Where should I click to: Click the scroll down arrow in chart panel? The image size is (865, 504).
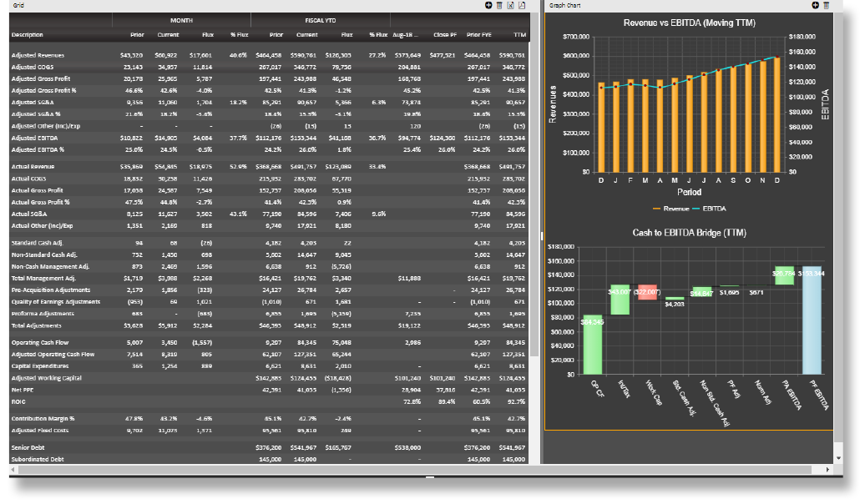coord(838,458)
